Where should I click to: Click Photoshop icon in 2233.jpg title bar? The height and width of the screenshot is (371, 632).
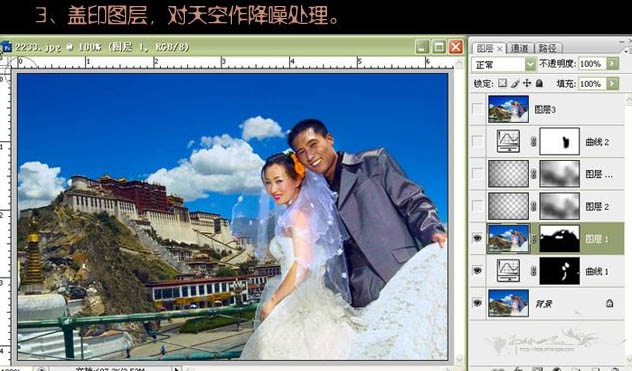coord(6,47)
